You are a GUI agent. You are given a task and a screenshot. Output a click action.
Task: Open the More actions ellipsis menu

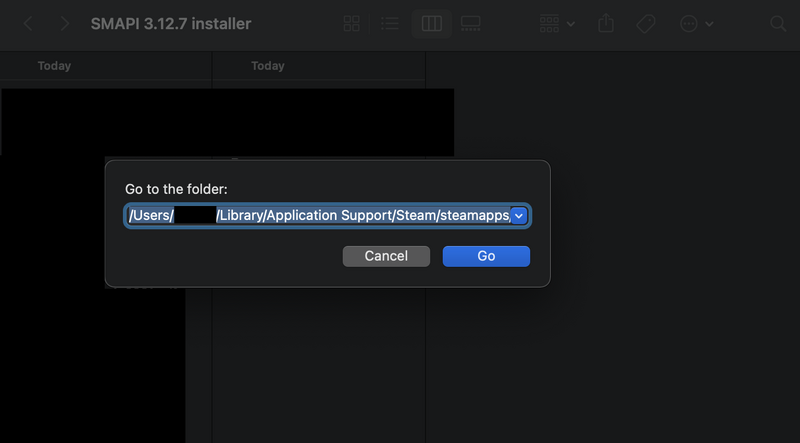(x=696, y=23)
